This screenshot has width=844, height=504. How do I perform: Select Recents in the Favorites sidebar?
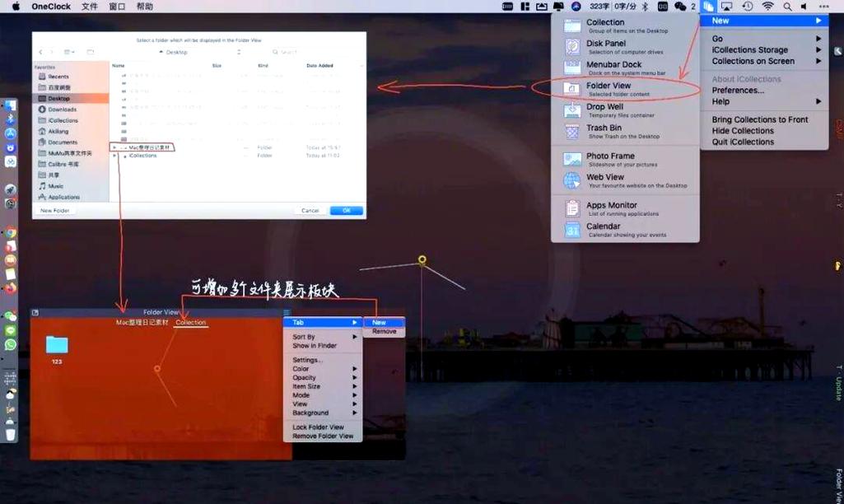[x=71, y=77]
